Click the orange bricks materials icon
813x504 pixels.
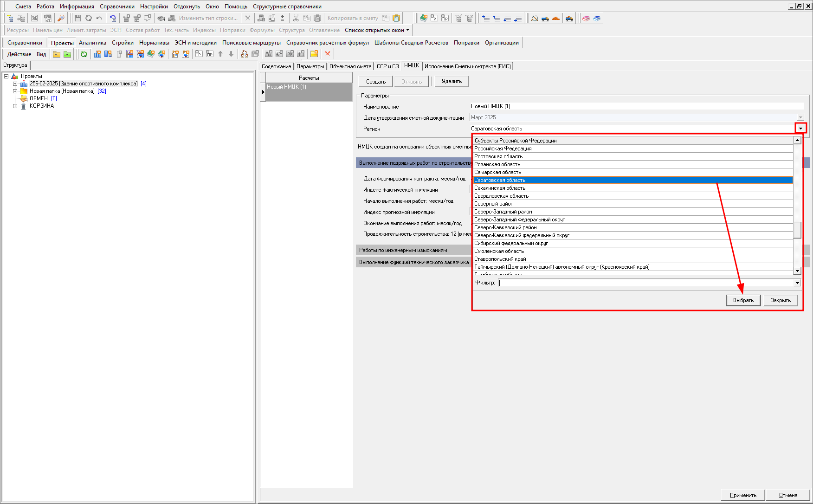click(x=556, y=18)
